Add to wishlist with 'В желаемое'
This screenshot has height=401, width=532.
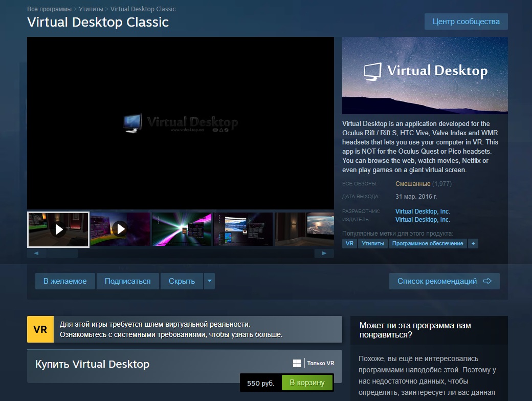[65, 281]
